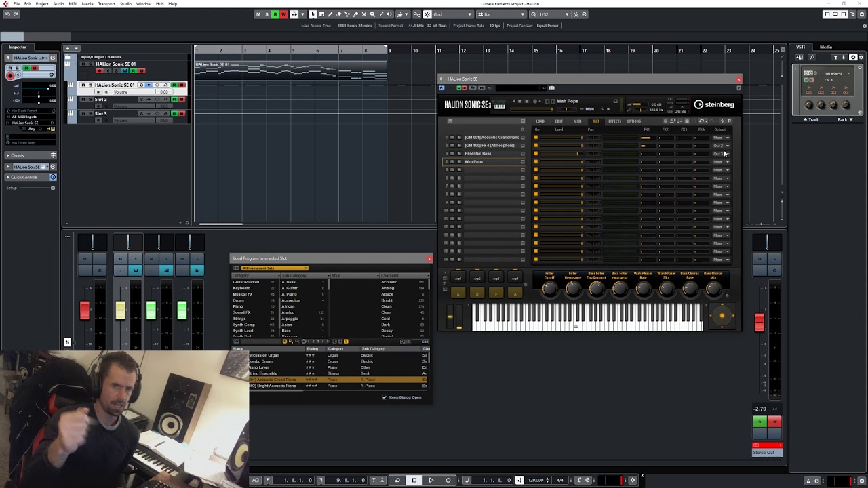Click the MIDI part in arrangement

[x=291, y=71]
